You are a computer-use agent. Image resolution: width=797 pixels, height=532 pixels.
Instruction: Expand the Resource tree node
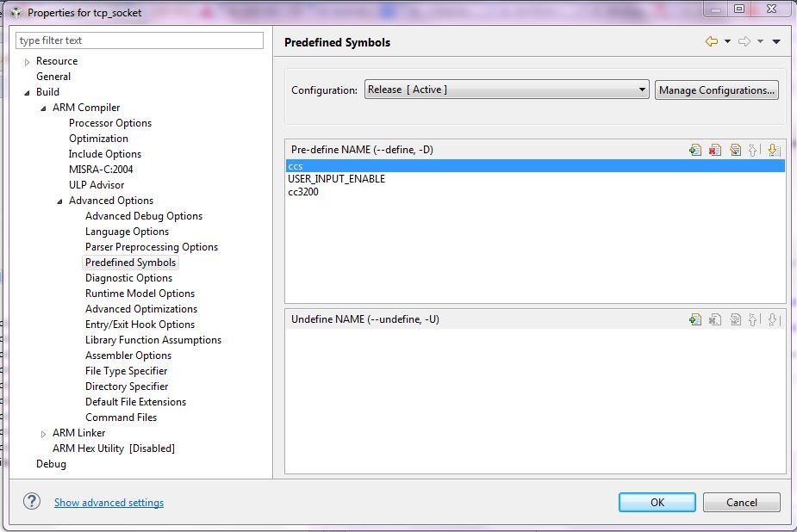tap(27, 62)
